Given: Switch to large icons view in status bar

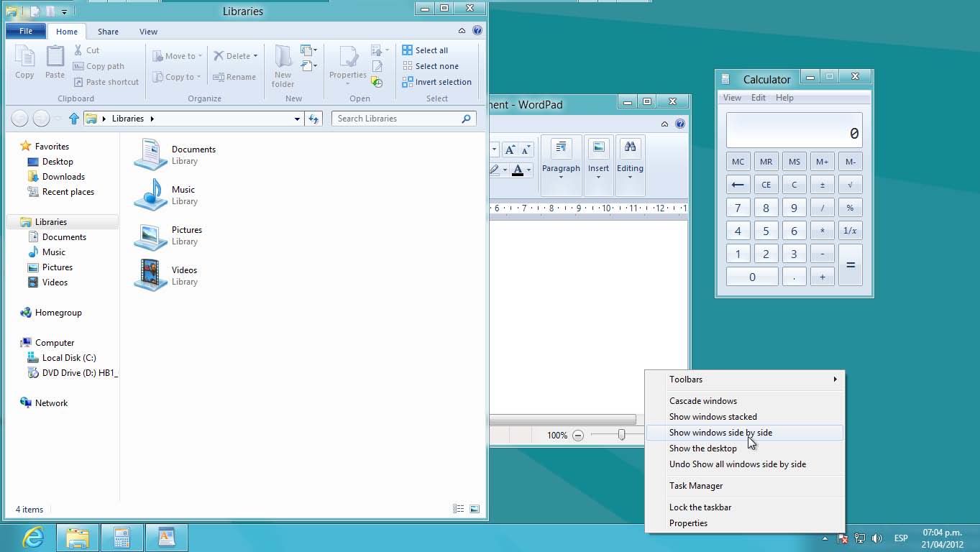Looking at the screenshot, I should pos(475,509).
